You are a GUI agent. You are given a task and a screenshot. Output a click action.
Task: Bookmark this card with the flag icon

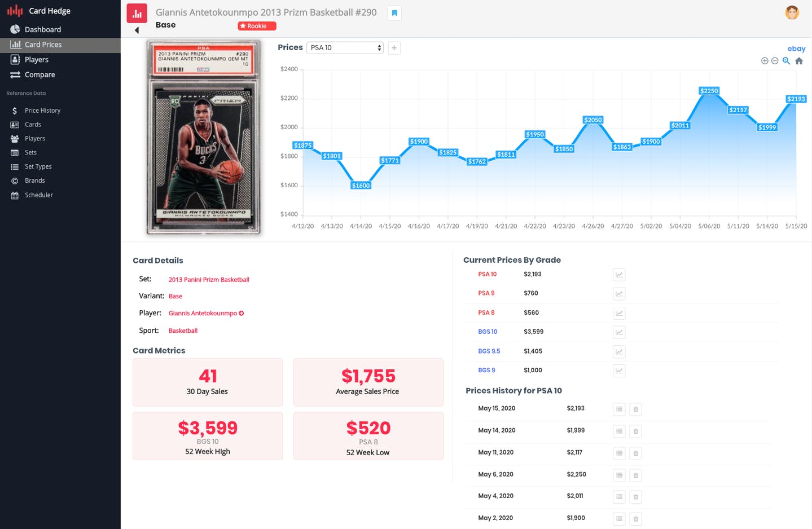click(394, 13)
